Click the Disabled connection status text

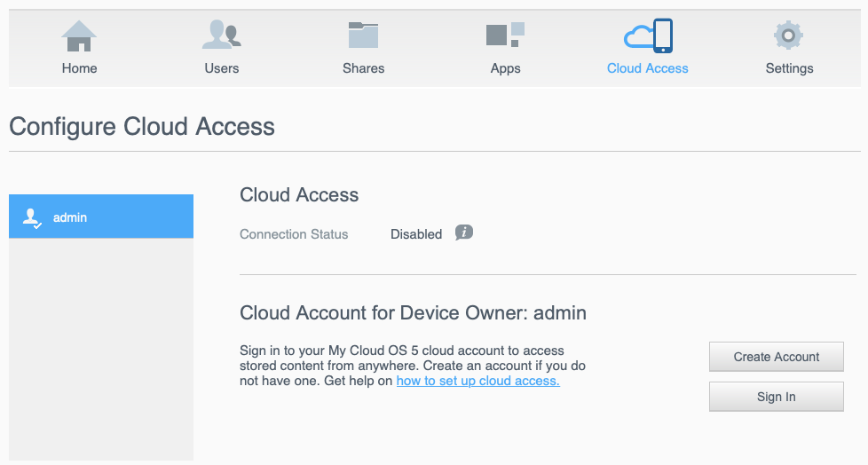coord(416,234)
